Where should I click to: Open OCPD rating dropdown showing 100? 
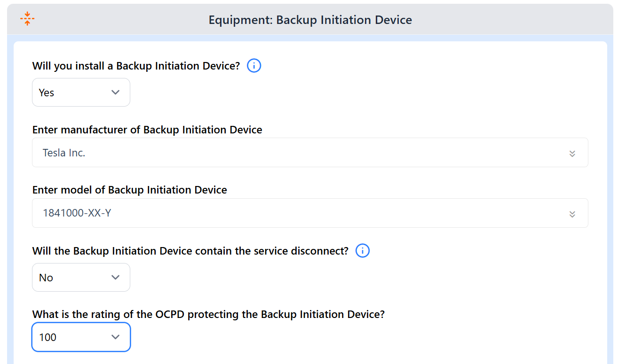pos(81,337)
